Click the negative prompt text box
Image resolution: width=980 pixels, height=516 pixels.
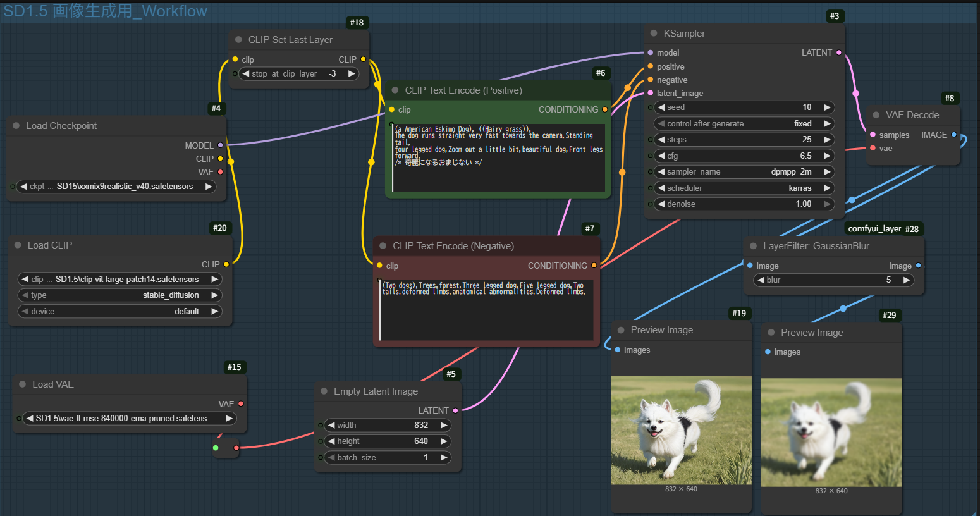click(x=486, y=310)
